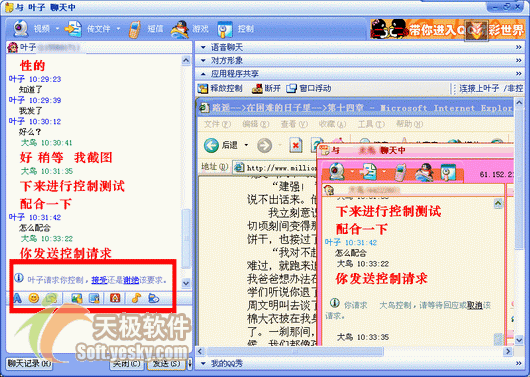This screenshot has width=530, height=377.
Task: Start a video call with the webcam icon
Action: click(20, 28)
